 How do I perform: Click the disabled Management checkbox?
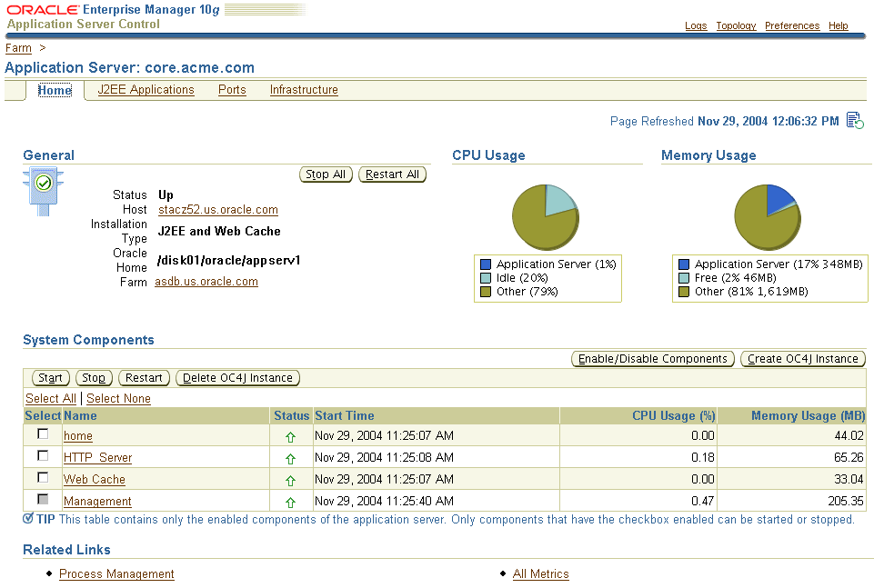(x=43, y=499)
